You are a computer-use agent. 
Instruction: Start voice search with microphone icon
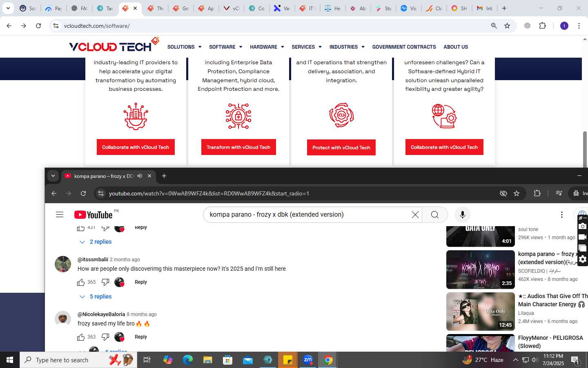(x=462, y=215)
